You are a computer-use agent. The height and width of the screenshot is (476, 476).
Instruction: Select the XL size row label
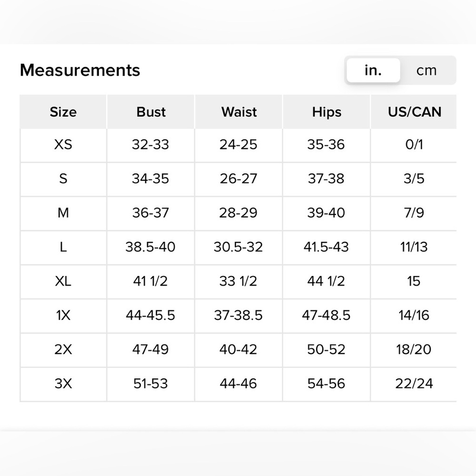(x=63, y=281)
